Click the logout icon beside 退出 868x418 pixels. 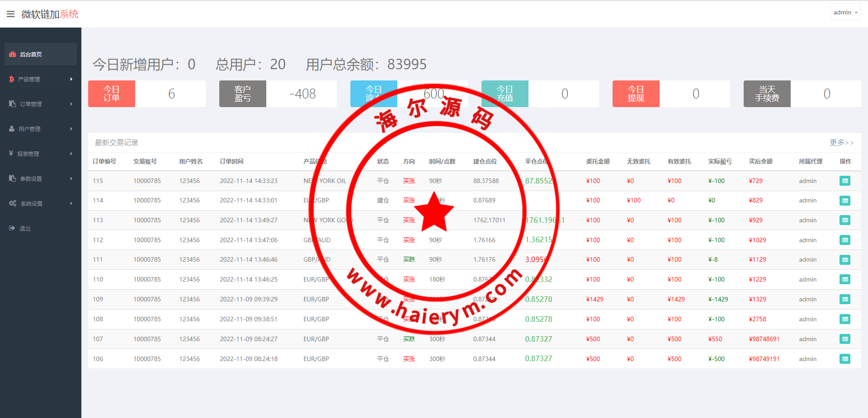click(12, 228)
